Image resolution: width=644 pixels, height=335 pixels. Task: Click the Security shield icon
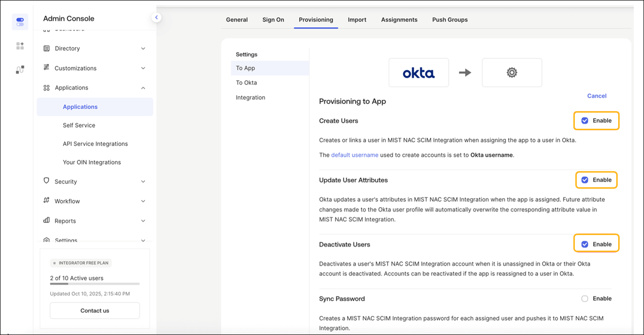tap(47, 181)
